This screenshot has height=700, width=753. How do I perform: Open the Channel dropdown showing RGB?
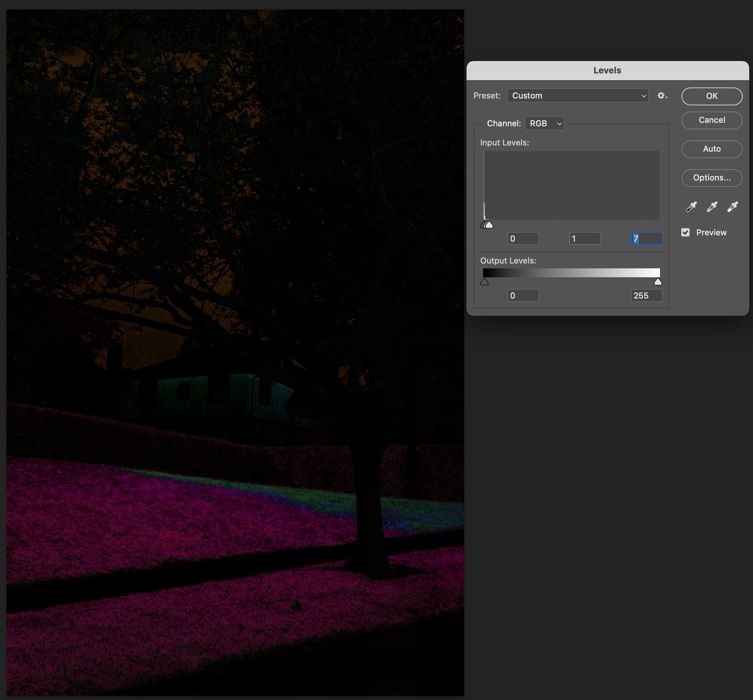[x=544, y=124]
